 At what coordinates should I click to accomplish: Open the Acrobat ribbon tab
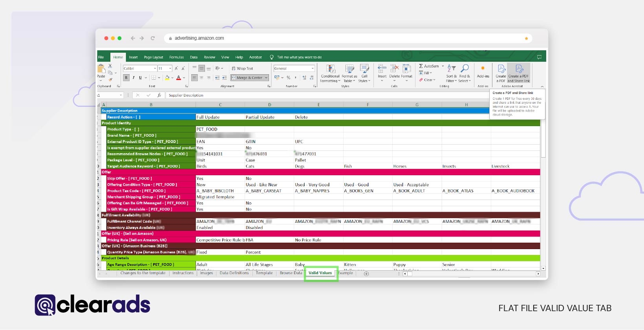coord(256,57)
